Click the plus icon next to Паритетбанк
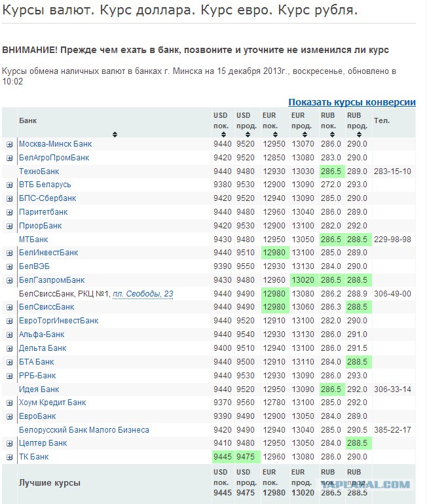This screenshot has height=504, width=427. pos(10,212)
